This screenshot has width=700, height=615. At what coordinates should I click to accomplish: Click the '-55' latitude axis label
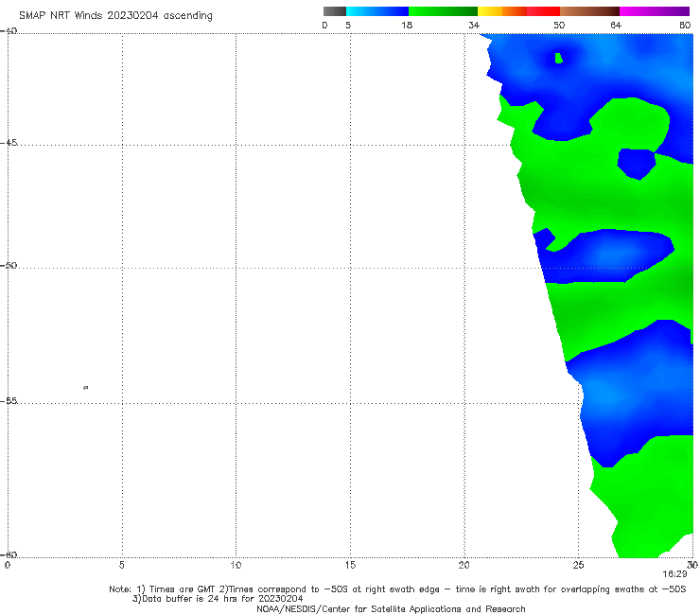click(x=9, y=400)
